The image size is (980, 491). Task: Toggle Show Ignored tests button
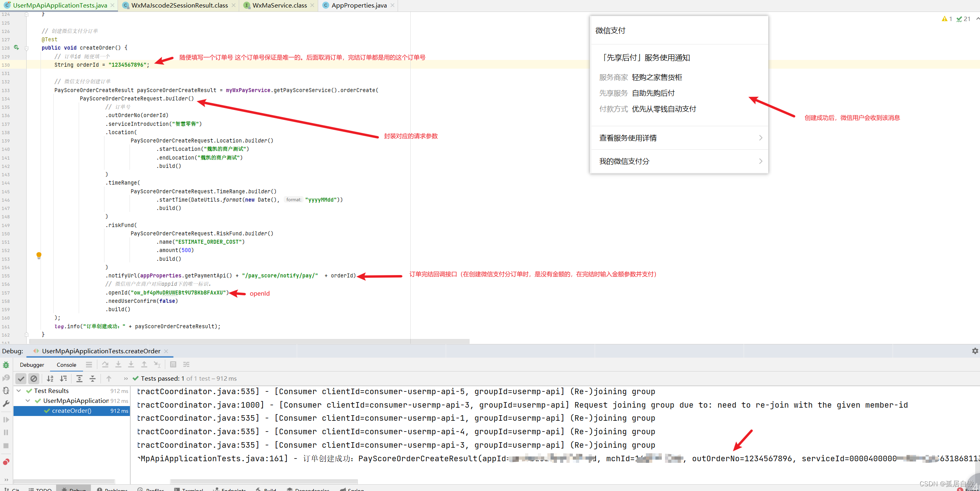[x=34, y=379]
